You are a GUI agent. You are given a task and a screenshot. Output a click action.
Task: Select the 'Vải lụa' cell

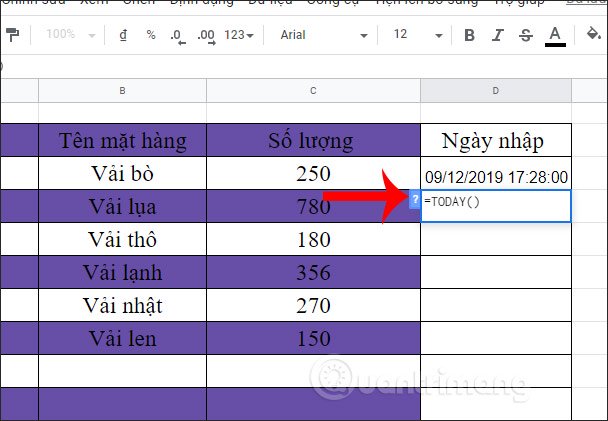(x=123, y=206)
